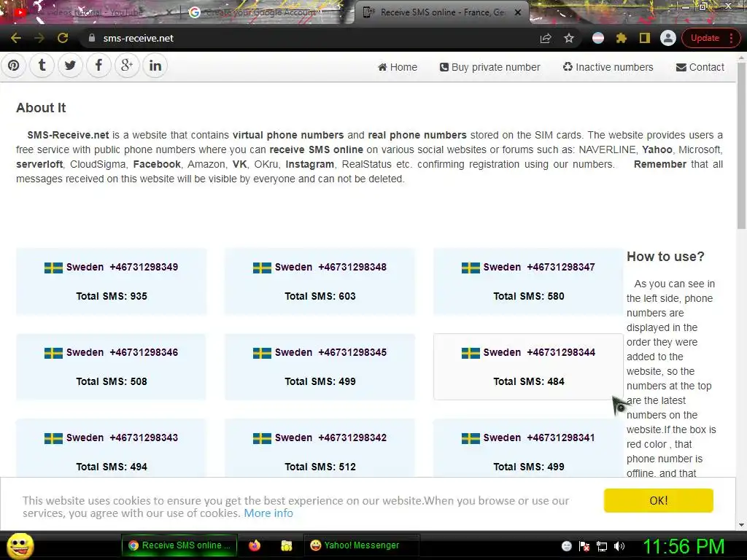Screen dimensions: 747x560
Task: Open the Home menu link
Action: 398,67
